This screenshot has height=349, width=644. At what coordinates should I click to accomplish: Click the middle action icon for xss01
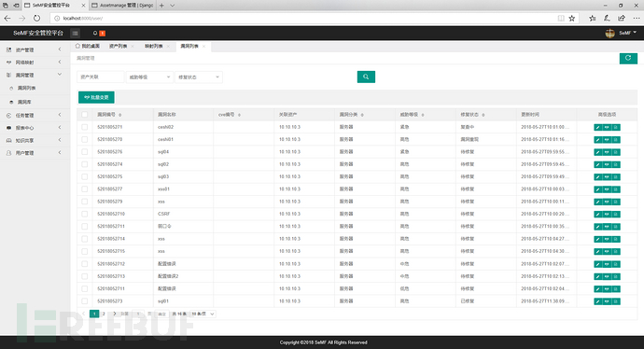(x=607, y=189)
